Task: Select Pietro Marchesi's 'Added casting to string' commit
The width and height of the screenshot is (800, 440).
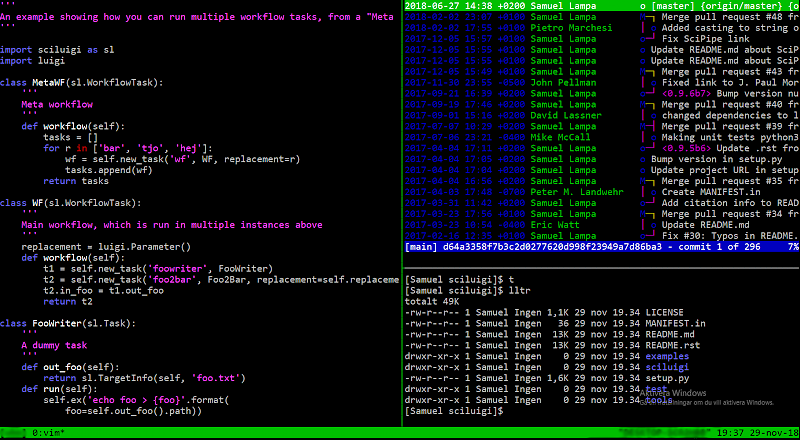Action: coord(602,28)
